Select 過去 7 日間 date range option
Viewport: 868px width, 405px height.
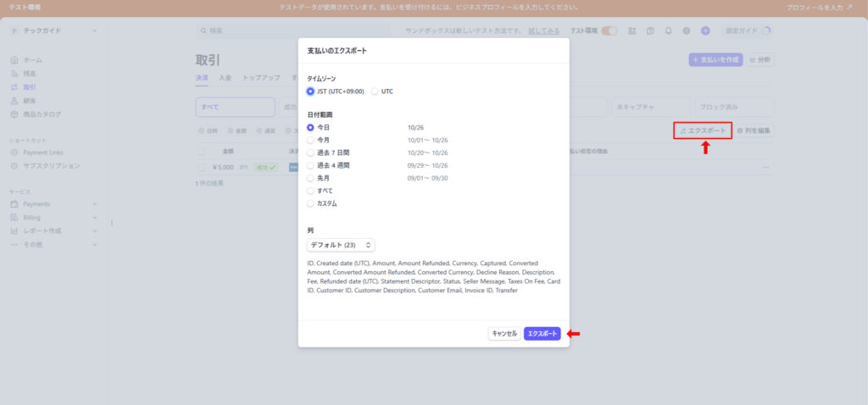click(x=310, y=153)
